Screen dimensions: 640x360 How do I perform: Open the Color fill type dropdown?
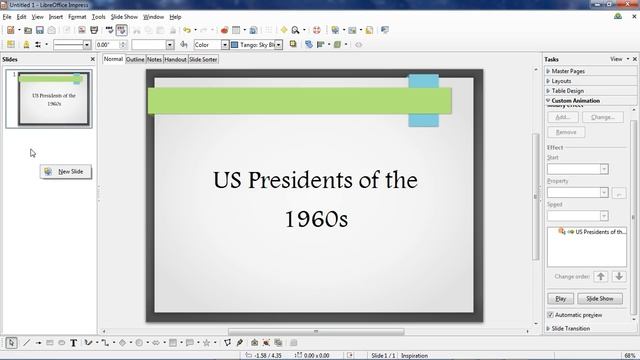point(225,44)
